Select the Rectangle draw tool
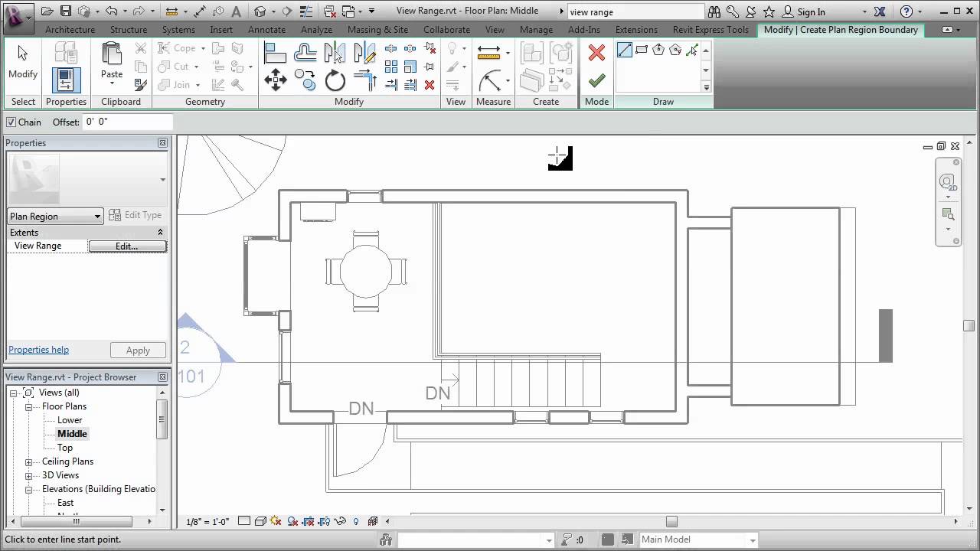Image resolution: width=980 pixels, height=551 pixels. click(642, 51)
